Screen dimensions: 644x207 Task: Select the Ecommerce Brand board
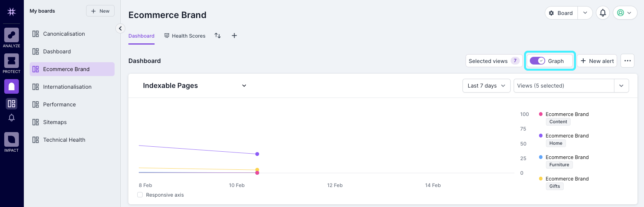pos(72,69)
